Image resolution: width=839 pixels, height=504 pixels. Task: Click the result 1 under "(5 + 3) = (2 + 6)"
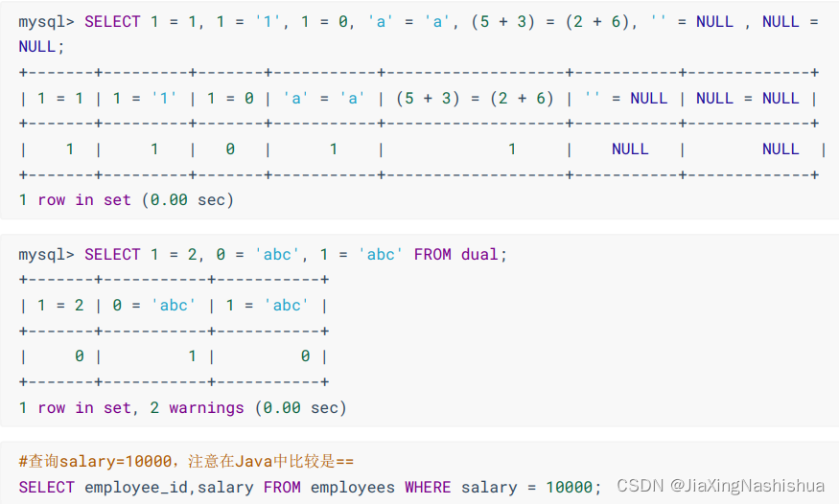point(512,149)
